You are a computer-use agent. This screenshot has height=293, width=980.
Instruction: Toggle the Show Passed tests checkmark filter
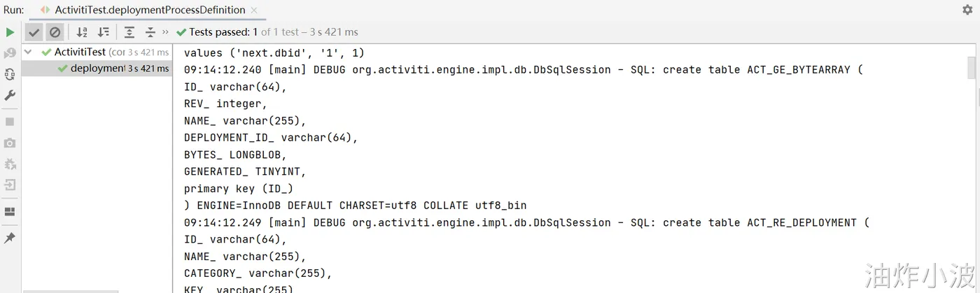34,32
